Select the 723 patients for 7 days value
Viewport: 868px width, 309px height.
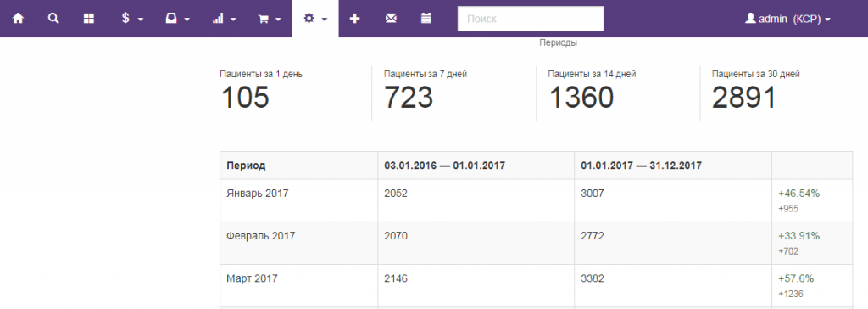click(x=409, y=98)
